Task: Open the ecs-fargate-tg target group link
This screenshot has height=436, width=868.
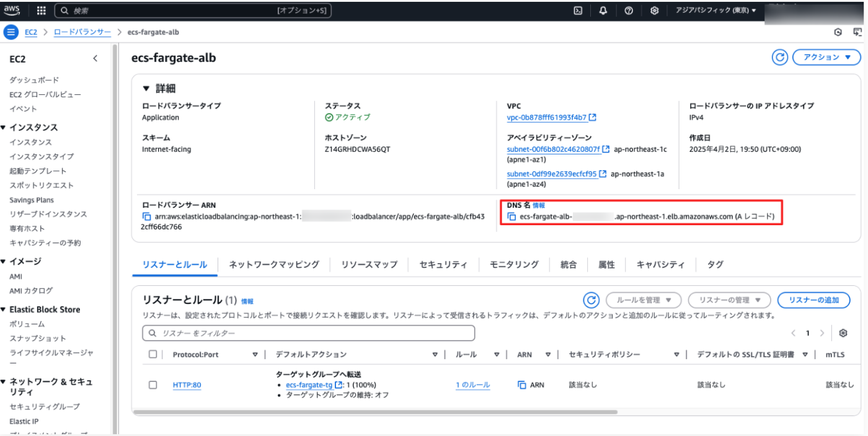Action: pos(309,385)
